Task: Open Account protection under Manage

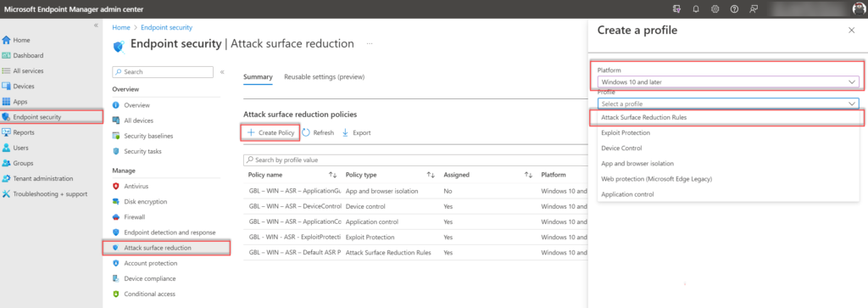Action: point(151,263)
